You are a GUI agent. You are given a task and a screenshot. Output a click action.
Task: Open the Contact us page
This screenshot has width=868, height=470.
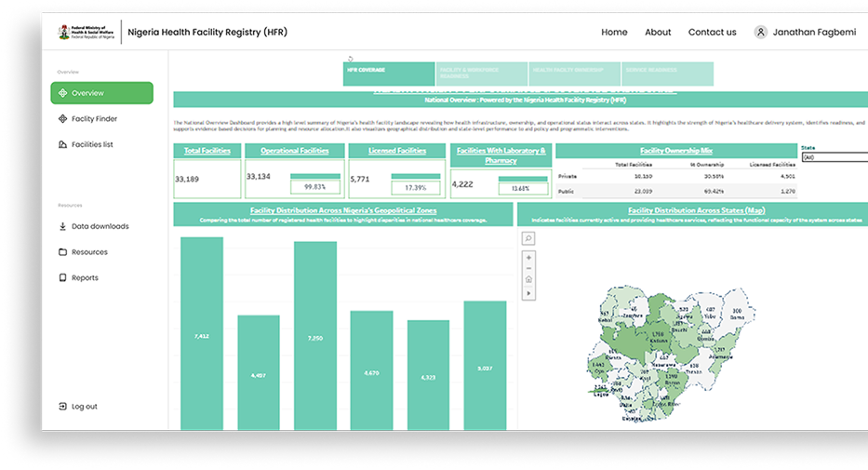(712, 32)
